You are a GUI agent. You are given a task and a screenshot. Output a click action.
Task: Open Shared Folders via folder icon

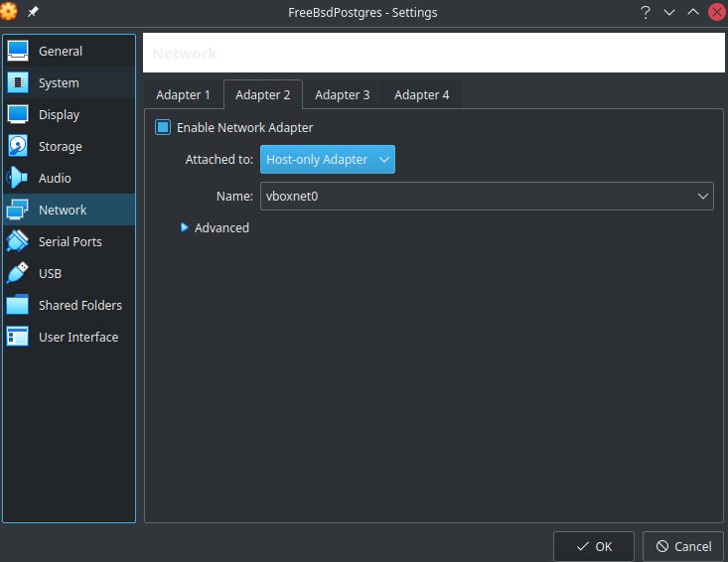(18, 305)
